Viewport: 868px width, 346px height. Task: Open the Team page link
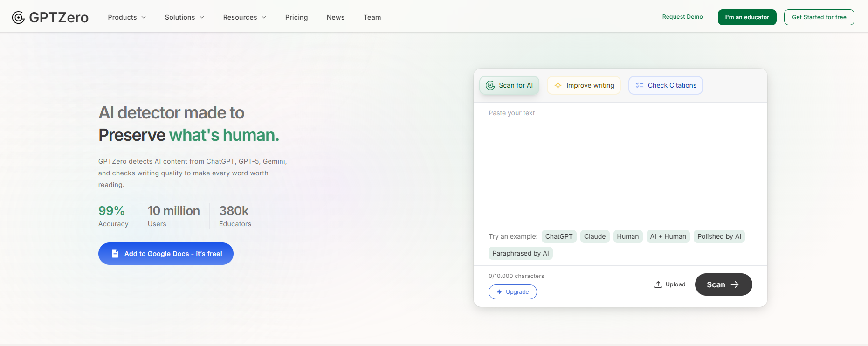tap(372, 17)
